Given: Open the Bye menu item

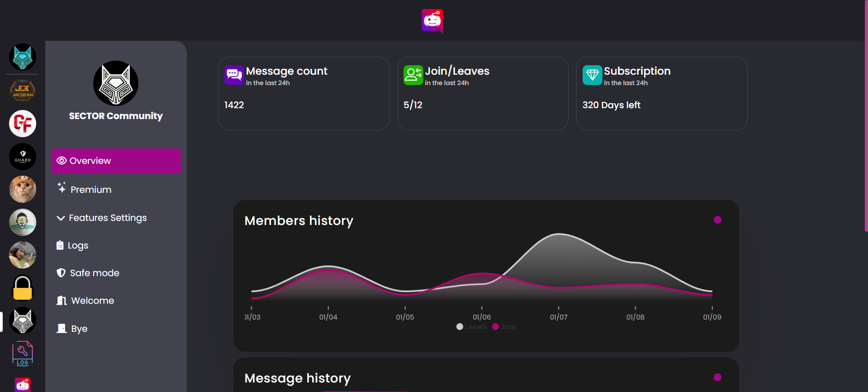Looking at the screenshot, I should pyautogui.click(x=116, y=329).
